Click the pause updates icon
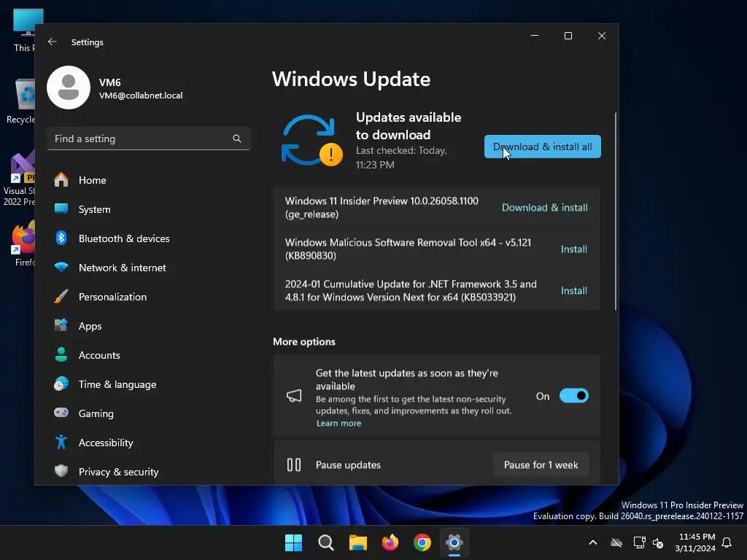The width and height of the screenshot is (747, 560). (x=294, y=464)
